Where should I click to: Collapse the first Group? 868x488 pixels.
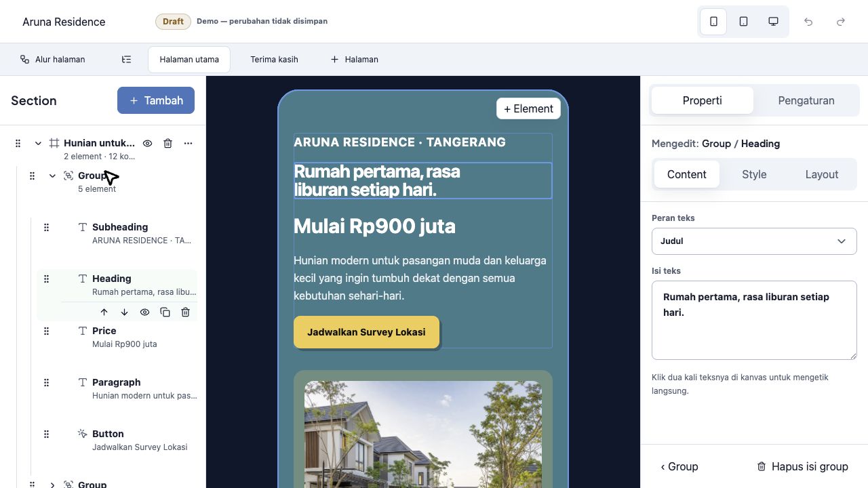[52, 176]
